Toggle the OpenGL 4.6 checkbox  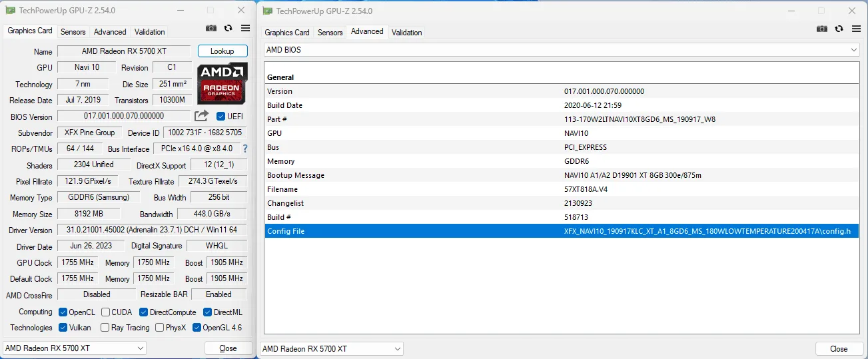point(197,328)
